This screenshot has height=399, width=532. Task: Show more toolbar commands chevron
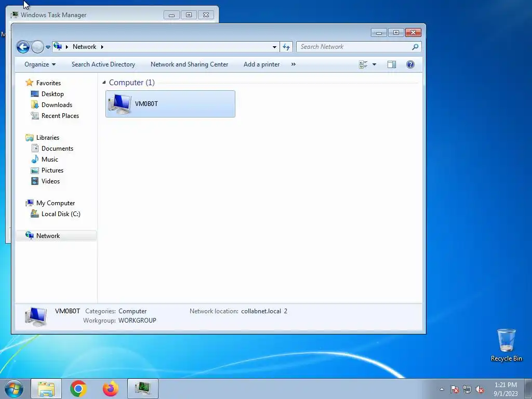point(294,64)
